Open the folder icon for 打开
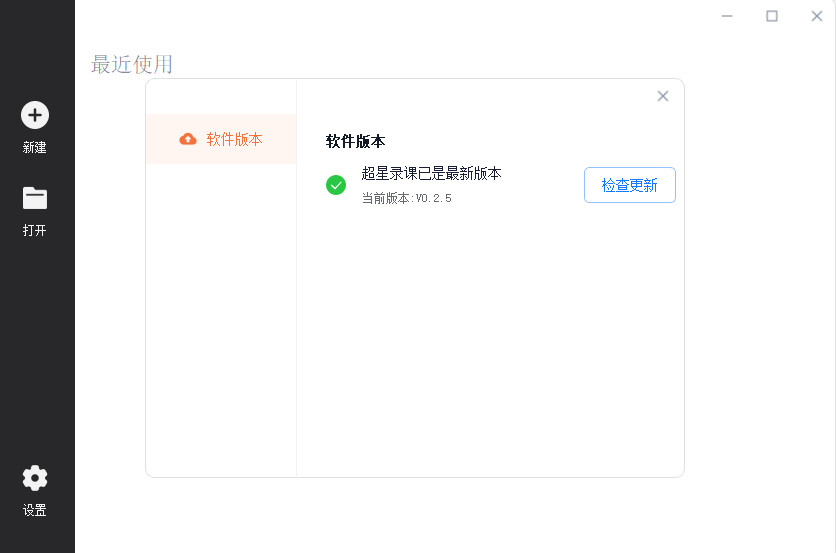The height and width of the screenshot is (553, 836). pos(35,198)
